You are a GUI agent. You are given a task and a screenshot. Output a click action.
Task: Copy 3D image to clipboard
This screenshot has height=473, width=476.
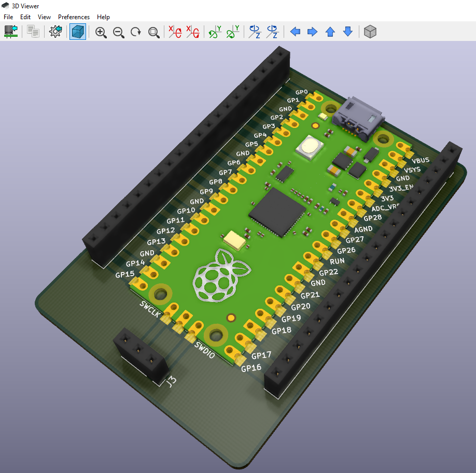click(x=32, y=32)
